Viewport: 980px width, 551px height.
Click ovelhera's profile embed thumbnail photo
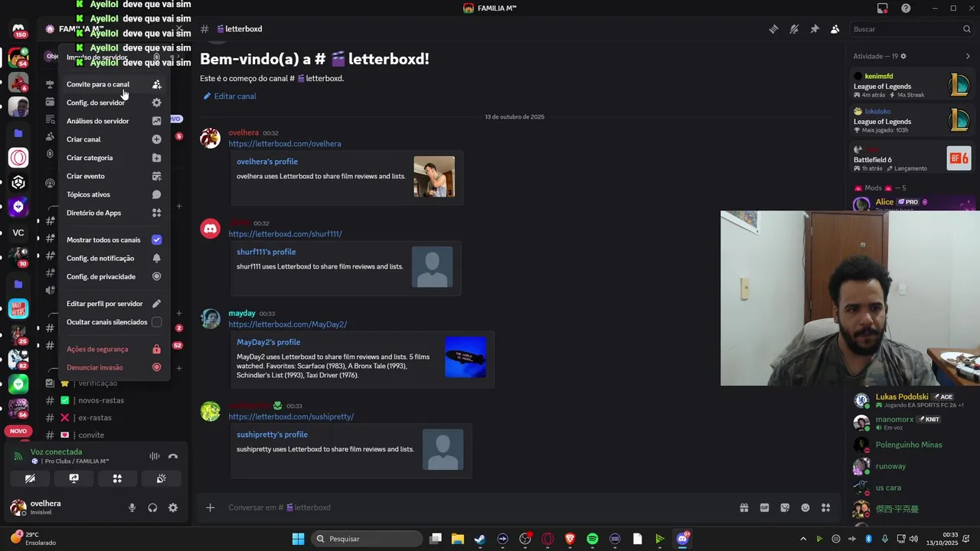pos(434,177)
